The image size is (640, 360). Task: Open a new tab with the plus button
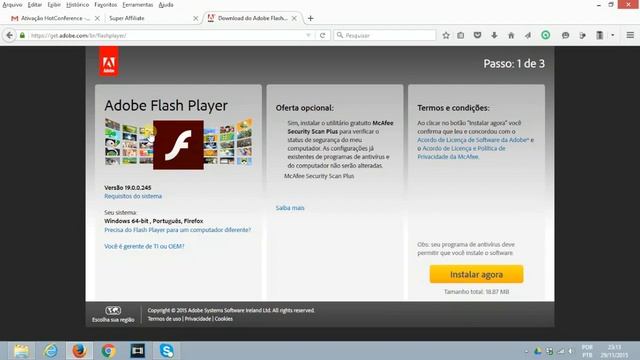point(311,18)
